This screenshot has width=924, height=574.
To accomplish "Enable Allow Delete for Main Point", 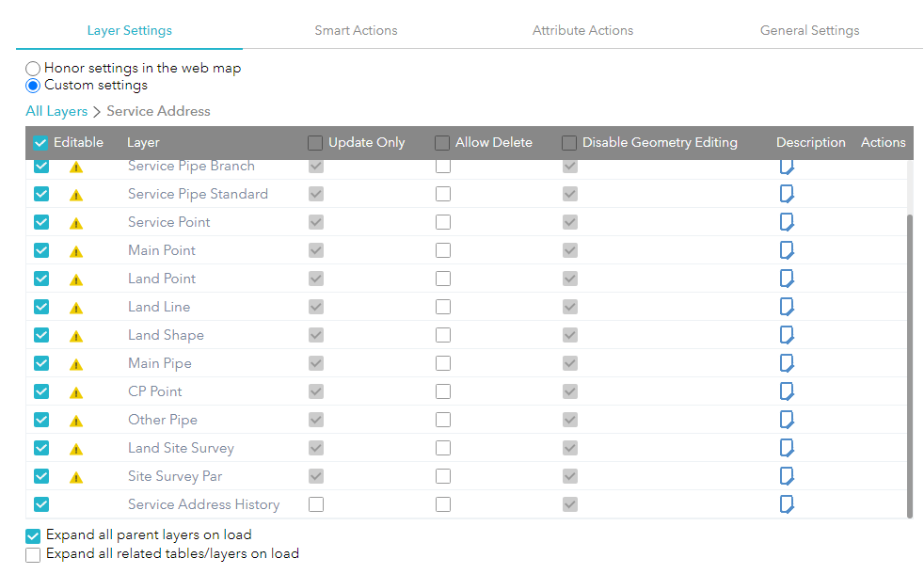I will pyautogui.click(x=442, y=250).
